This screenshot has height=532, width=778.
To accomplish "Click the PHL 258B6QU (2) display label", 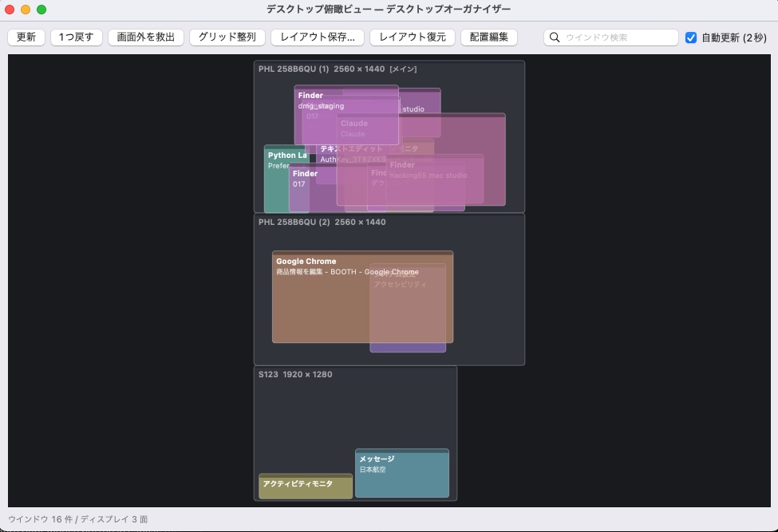I will coord(322,222).
